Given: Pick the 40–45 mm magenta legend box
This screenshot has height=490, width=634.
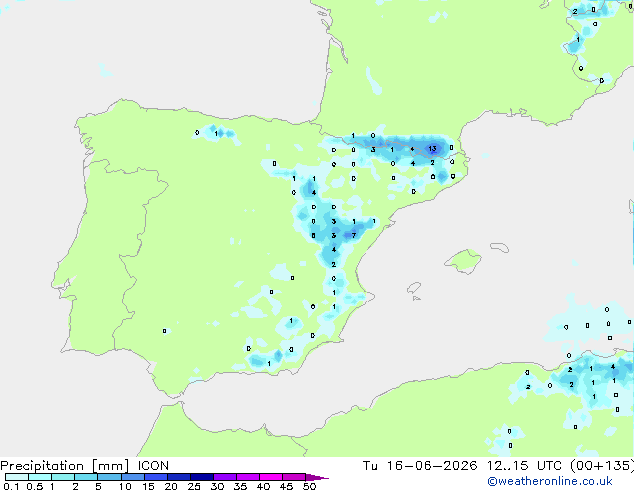Looking at the screenshot, I should 271,477.
